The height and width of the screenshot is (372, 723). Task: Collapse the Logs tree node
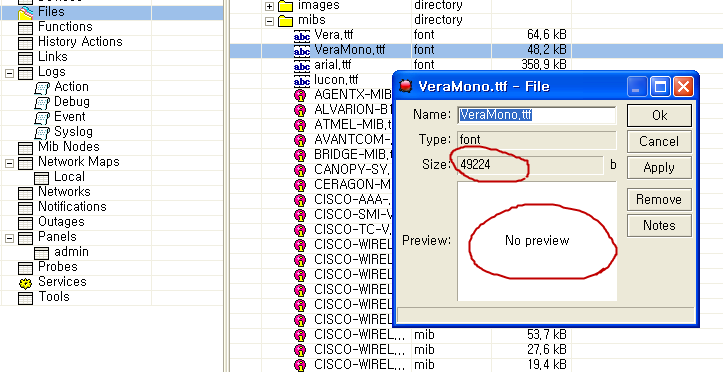[9, 73]
